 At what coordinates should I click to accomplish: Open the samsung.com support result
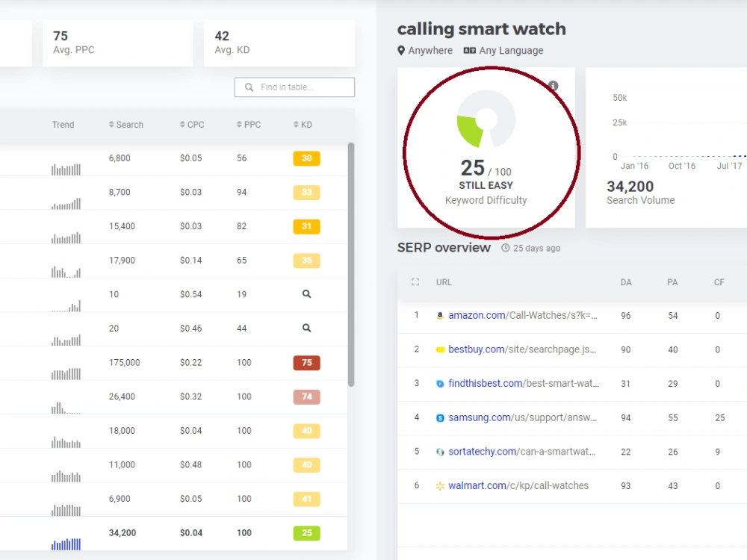coord(522,417)
